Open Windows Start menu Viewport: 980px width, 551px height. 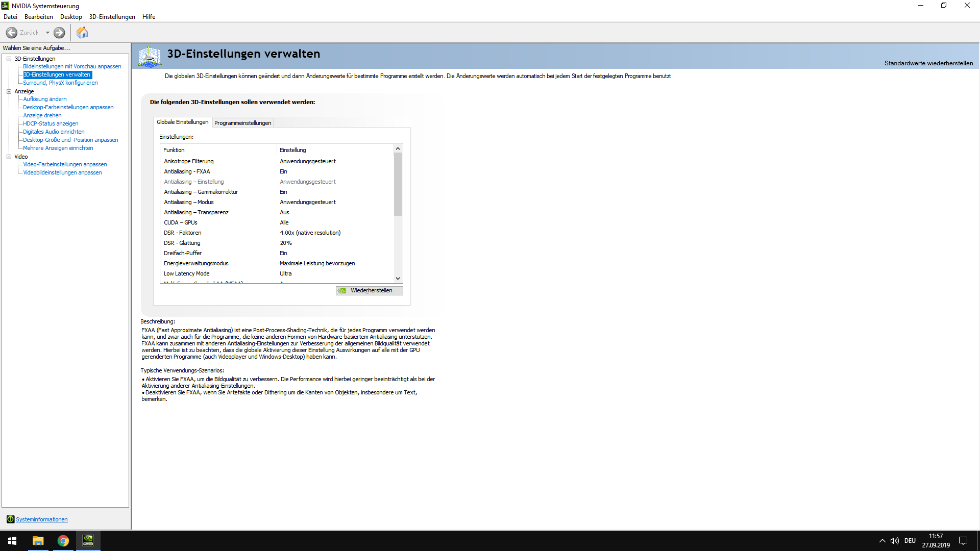(12, 541)
